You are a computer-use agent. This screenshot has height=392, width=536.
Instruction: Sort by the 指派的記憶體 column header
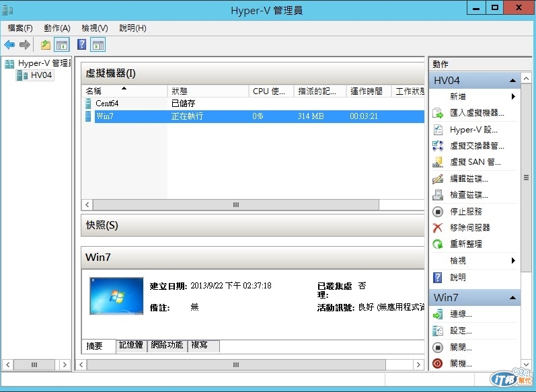point(320,91)
